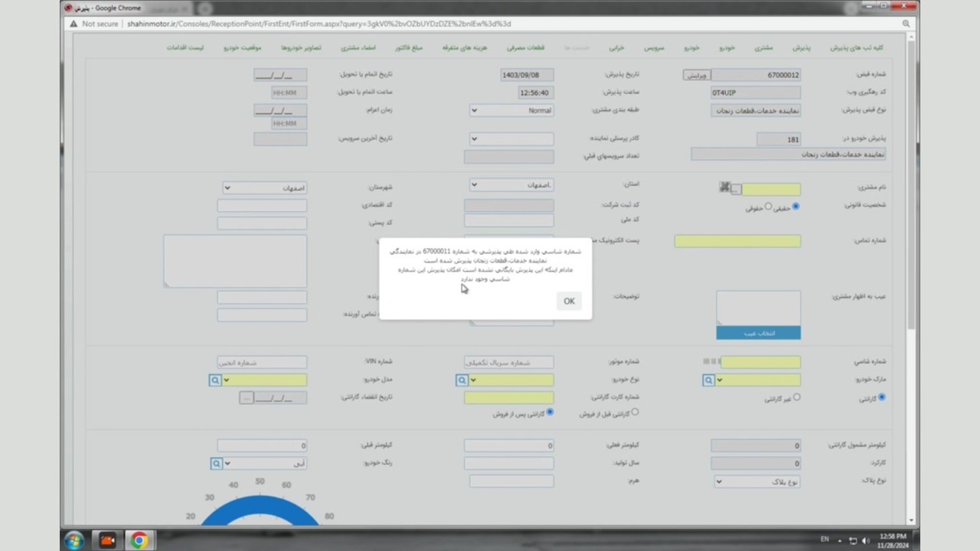Open the پذیرش tab
Image resolution: width=980 pixels, height=551 pixels.
coord(801,47)
